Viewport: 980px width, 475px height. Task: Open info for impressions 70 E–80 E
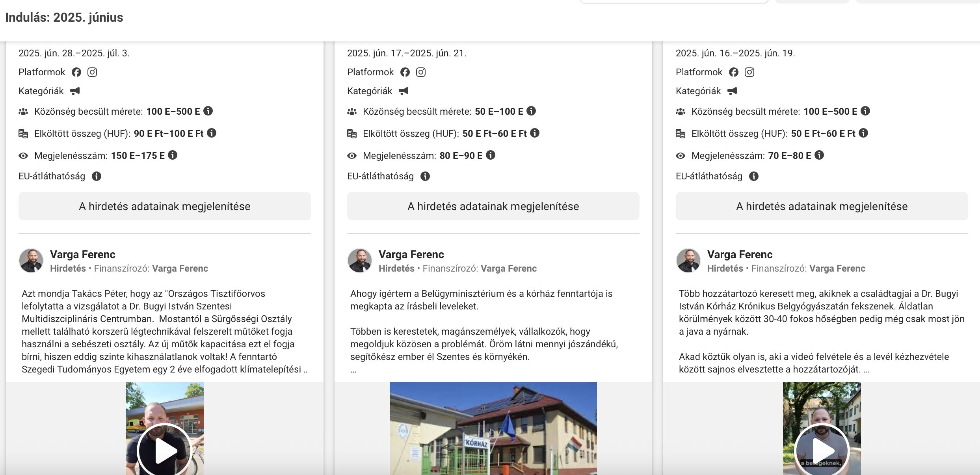click(819, 155)
